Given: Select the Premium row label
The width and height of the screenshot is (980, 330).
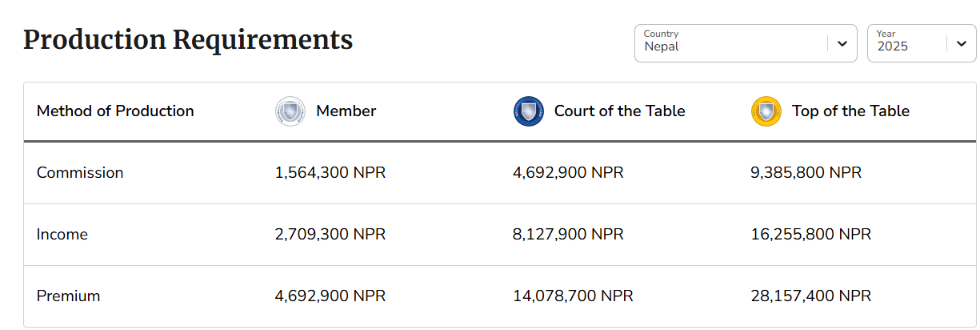Looking at the screenshot, I should 69,296.
